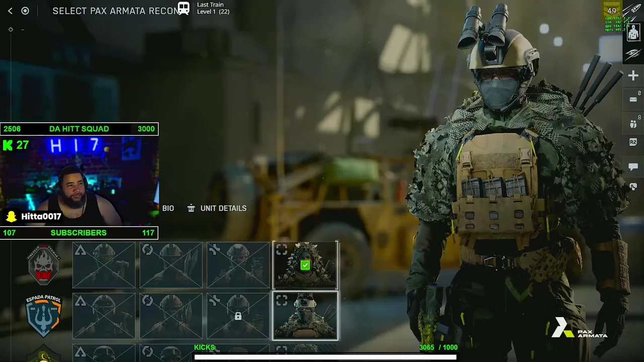The image size is (644, 362).
Task: Open the mail envelope icon on sidebar
Action: click(x=633, y=99)
